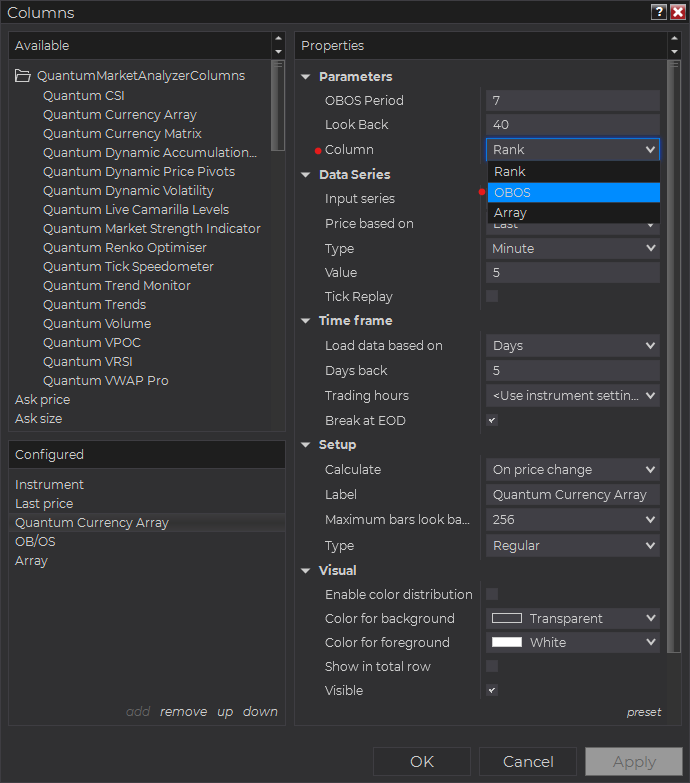690x783 pixels.
Task: Select Quantum Currency Matrix
Action: pos(122,133)
